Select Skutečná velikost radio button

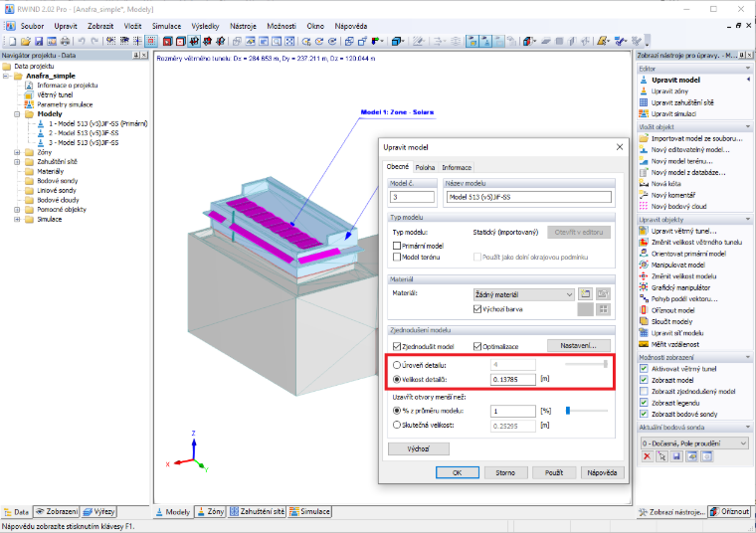(397, 425)
